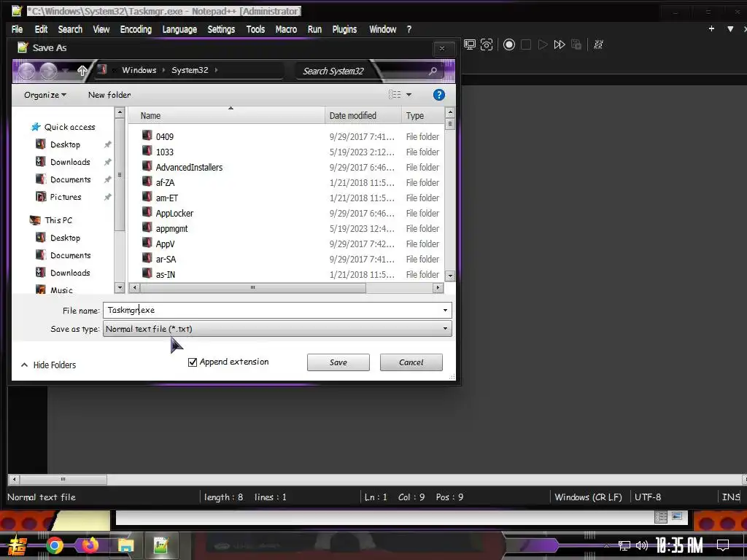Image resolution: width=747 pixels, height=560 pixels.
Task: Click the eye focus icon in toolbar
Action: pos(487,44)
